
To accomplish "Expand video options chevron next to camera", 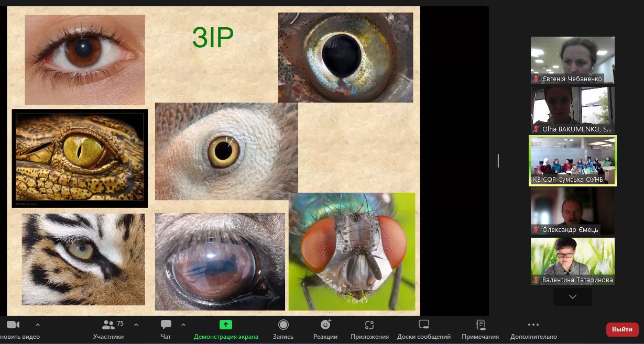I will pyautogui.click(x=37, y=325).
